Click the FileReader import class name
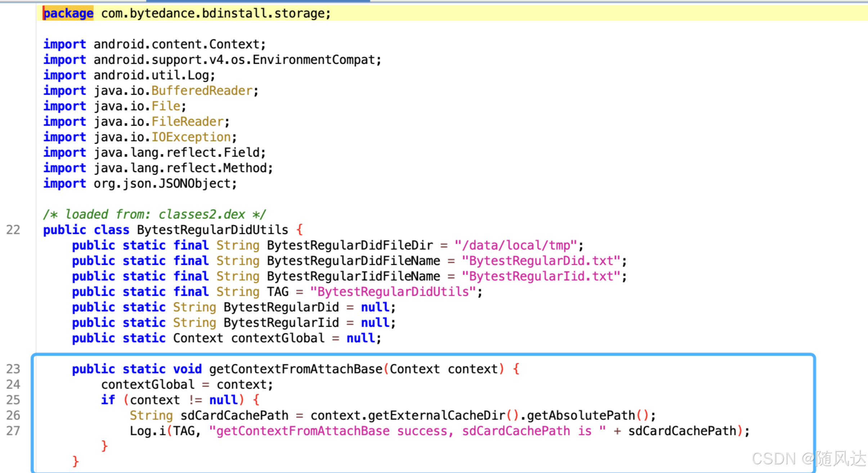The image size is (868, 473). [187, 122]
